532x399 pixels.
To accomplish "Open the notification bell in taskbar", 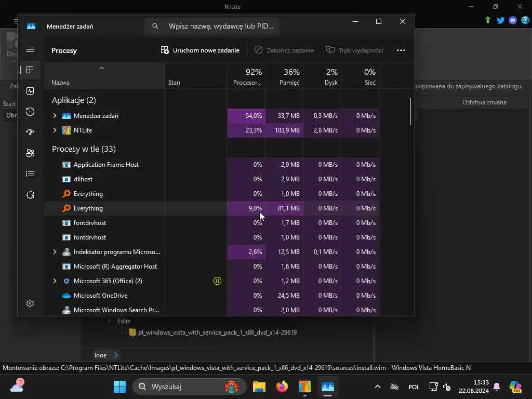I will click(x=497, y=387).
